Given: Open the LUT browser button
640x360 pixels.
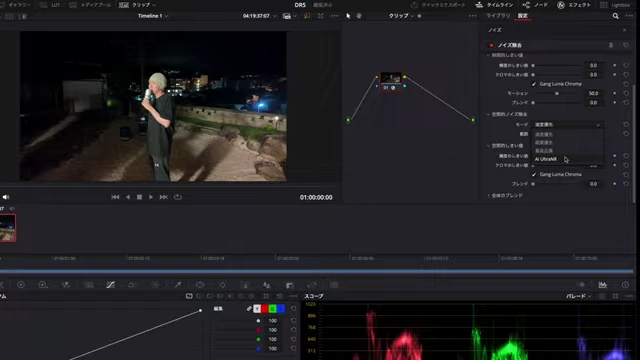Looking at the screenshot, I should coord(51,5).
